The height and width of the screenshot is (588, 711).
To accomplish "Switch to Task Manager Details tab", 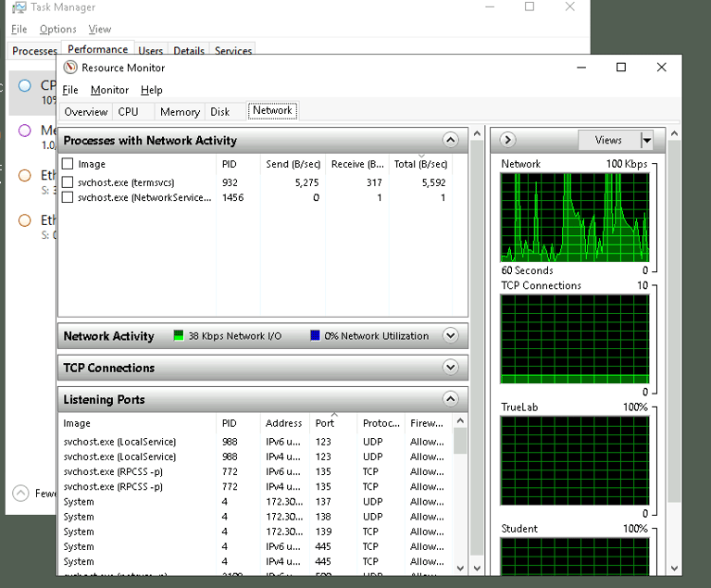I will (189, 51).
